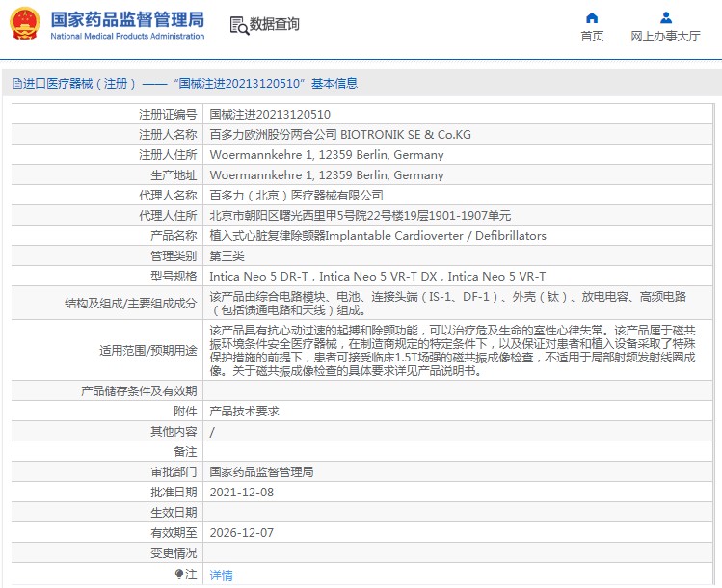Click the 数据查询 magnifier document icon
This screenshot has width=722, height=588.
(239, 25)
